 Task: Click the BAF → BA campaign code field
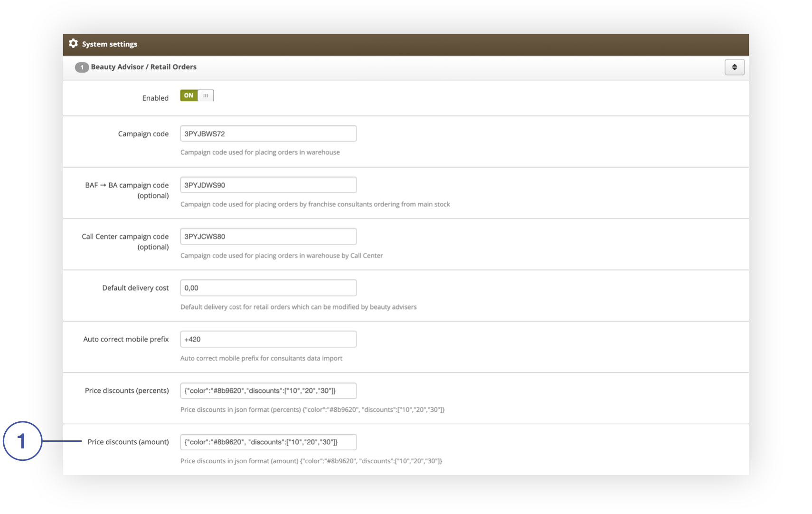tap(268, 185)
